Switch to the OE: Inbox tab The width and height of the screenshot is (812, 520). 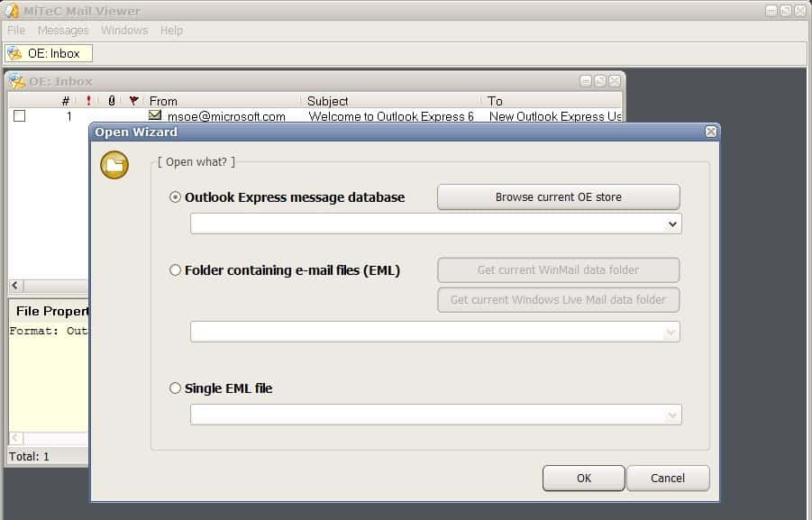tap(50, 53)
